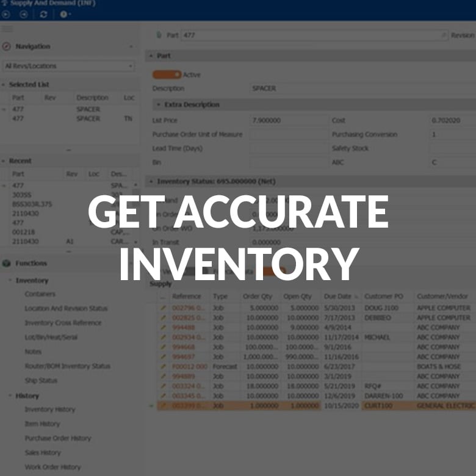Open the Work Order History link
The image size is (476, 476).
[52, 467]
